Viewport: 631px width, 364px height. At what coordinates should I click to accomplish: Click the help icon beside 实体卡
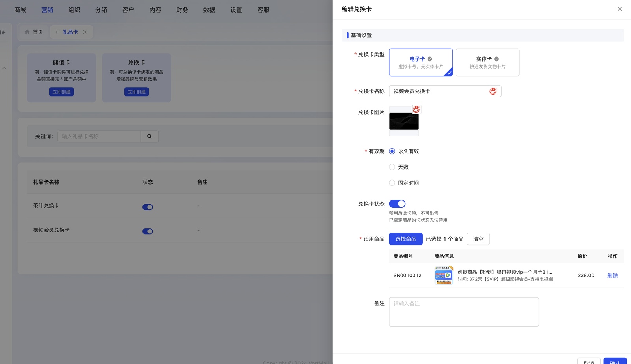[497, 59]
